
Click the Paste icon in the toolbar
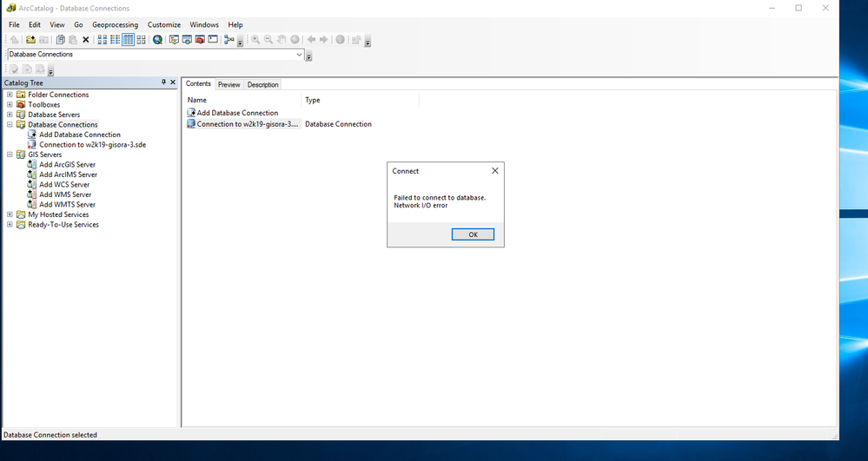click(x=72, y=39)
